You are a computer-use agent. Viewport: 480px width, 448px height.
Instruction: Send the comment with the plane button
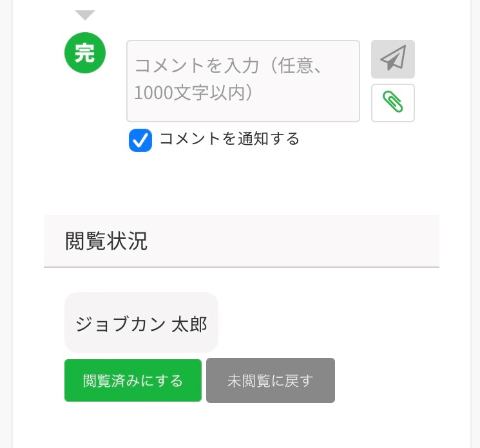[x=393, y=59]
